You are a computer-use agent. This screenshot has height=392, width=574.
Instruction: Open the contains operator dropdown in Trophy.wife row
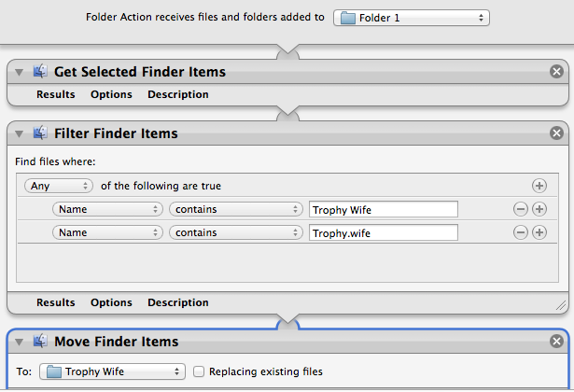click(236, 232)
